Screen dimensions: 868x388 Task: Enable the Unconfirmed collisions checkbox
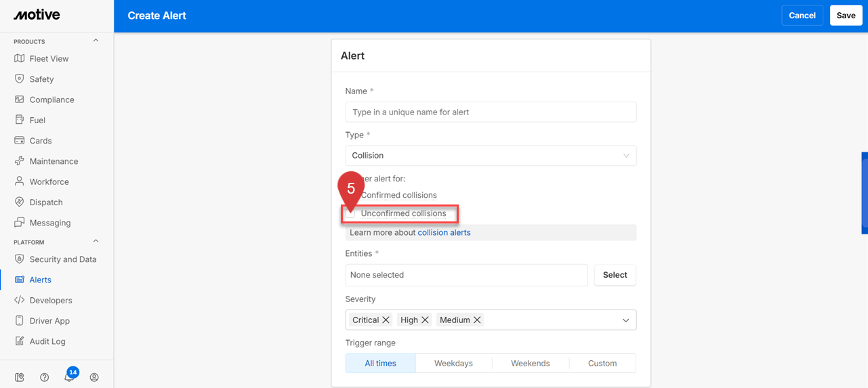(x=351, y=214)
